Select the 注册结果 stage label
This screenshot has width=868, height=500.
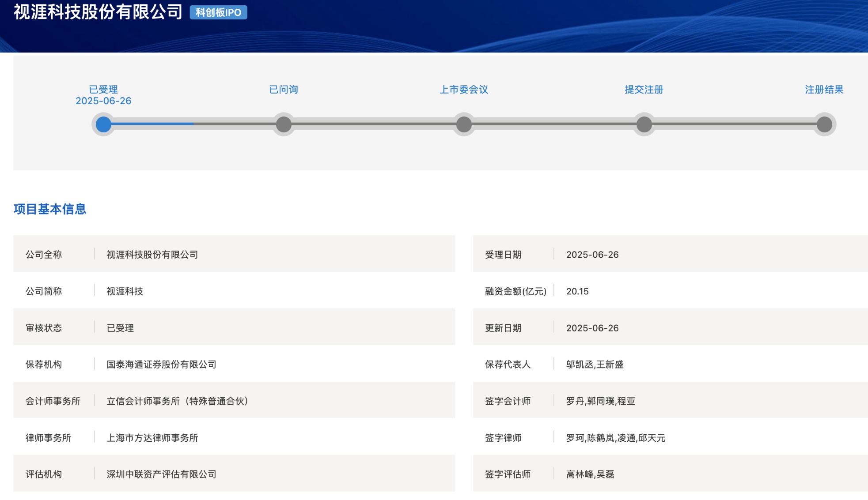click(824, 90)
